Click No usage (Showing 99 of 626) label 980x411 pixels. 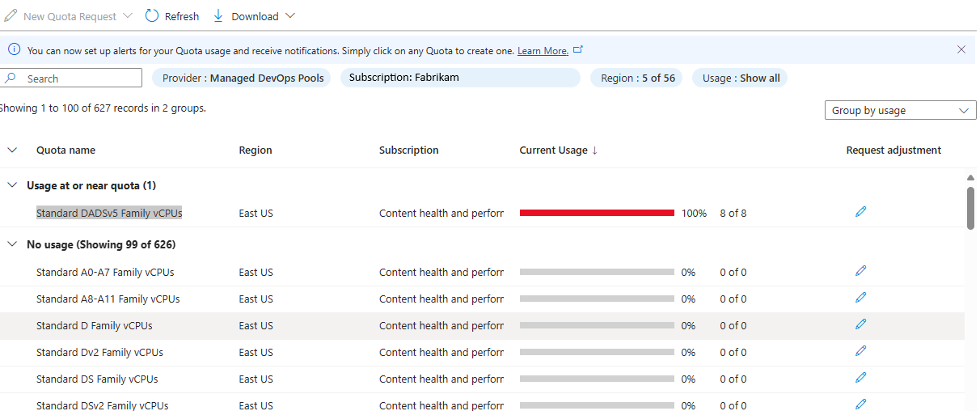pyautogui.click(x=101, y=244)
